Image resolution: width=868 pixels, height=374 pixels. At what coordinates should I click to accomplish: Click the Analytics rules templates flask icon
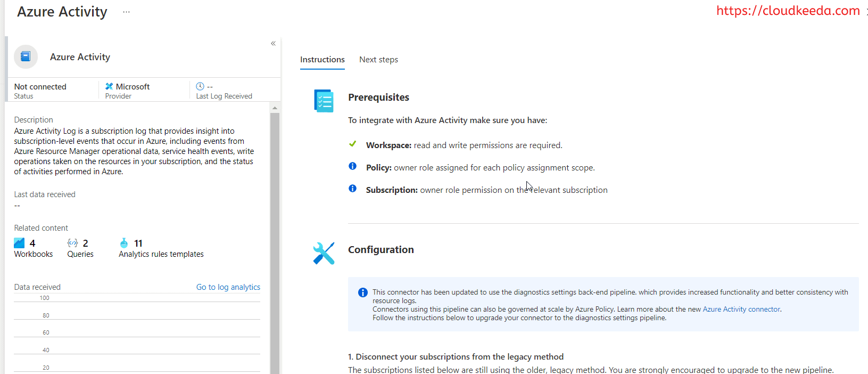click(x=124, y=243)
